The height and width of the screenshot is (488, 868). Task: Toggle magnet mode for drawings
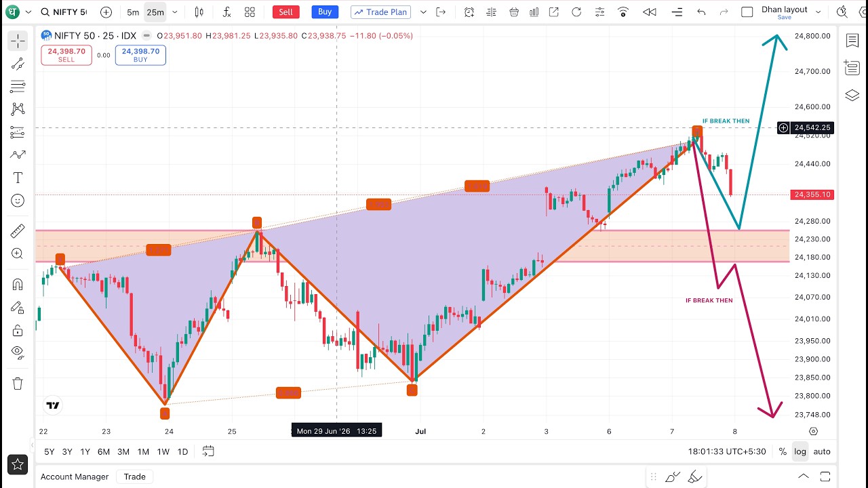18,285
